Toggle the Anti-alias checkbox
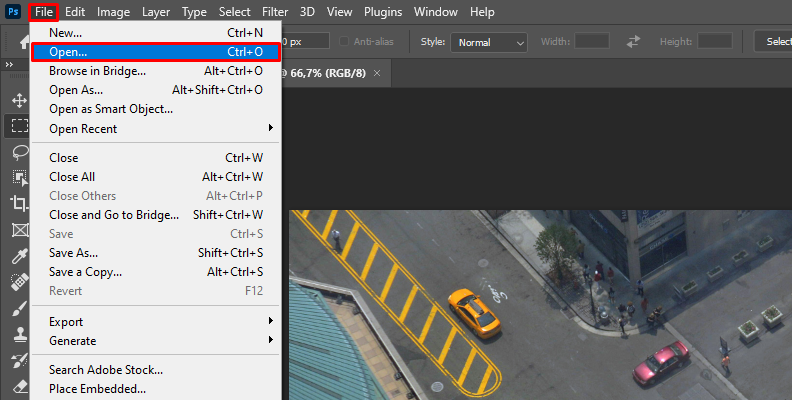The image size is (792, 400). pos(344,41)
